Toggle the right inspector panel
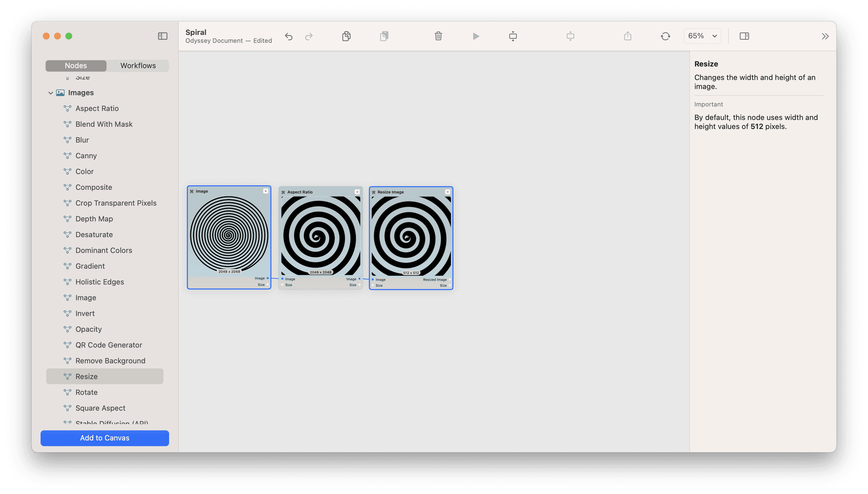Screen dimensions: 868x494 point(744,36)
